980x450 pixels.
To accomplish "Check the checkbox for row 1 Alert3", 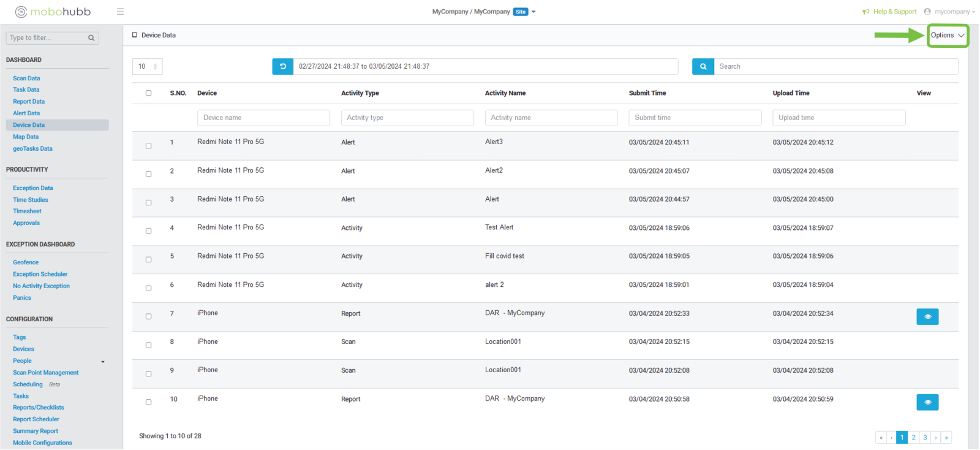I will click(148, 146).
